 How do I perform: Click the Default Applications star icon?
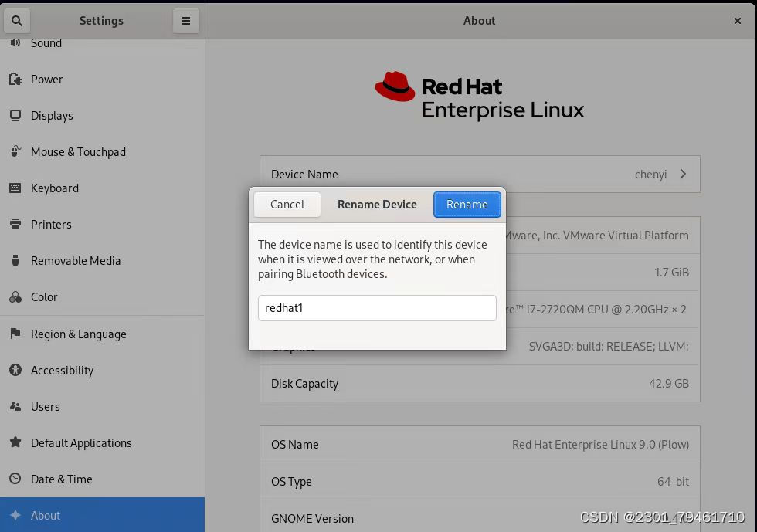click(x=15, y=442)
